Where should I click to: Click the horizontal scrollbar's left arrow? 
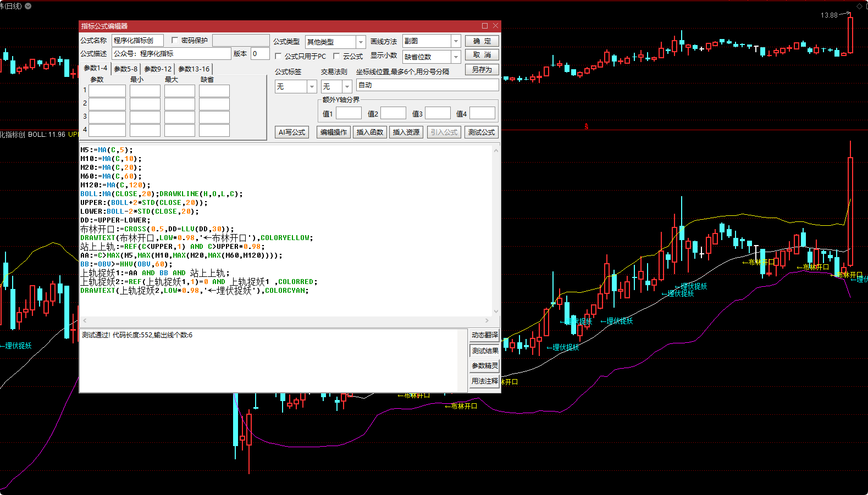pos(85,321)
